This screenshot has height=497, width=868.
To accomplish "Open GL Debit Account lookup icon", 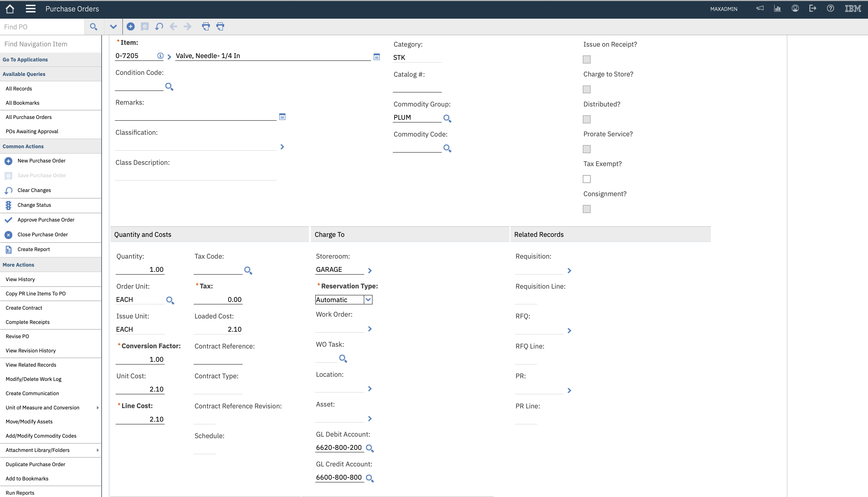I will (x=369, y=448).
